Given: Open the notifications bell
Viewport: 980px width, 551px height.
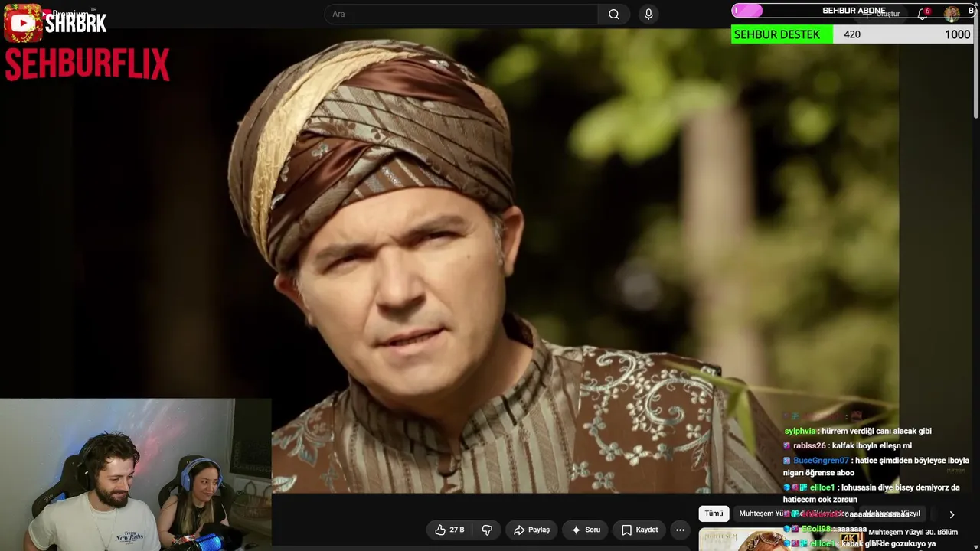Looking at the screenshot, I should click(923, 14).
